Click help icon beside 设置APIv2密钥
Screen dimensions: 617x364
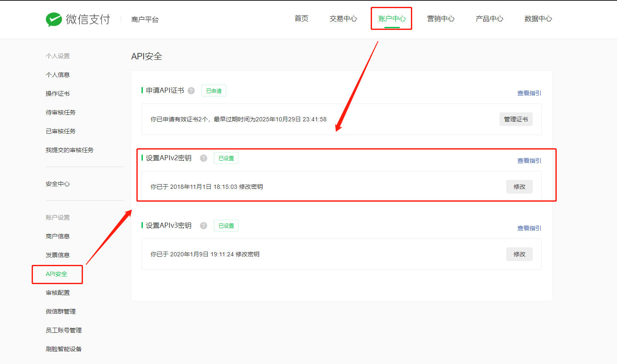pos(204,158)
